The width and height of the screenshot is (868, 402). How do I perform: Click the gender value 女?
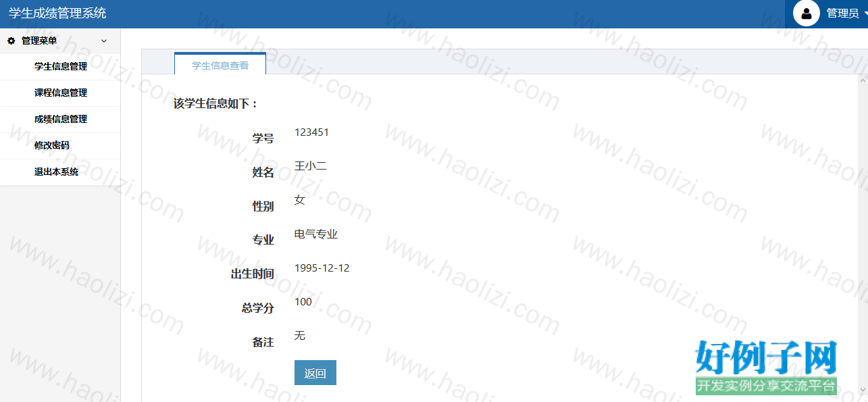[x=300, y=200]
